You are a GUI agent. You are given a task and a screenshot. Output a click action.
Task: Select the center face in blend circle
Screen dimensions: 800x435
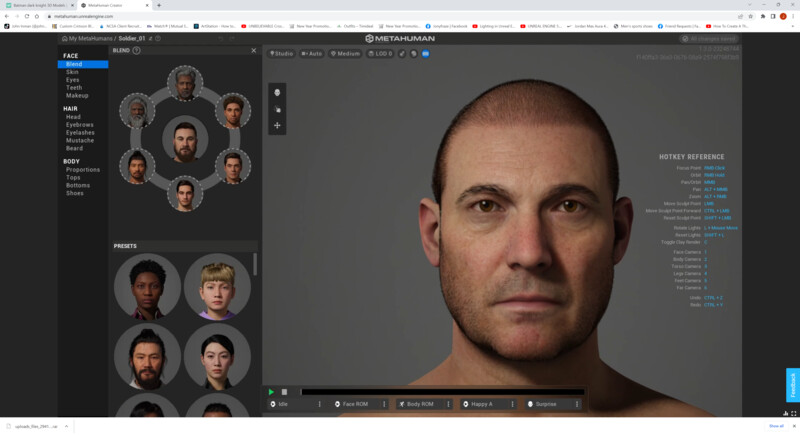click(x=184, y=140)
